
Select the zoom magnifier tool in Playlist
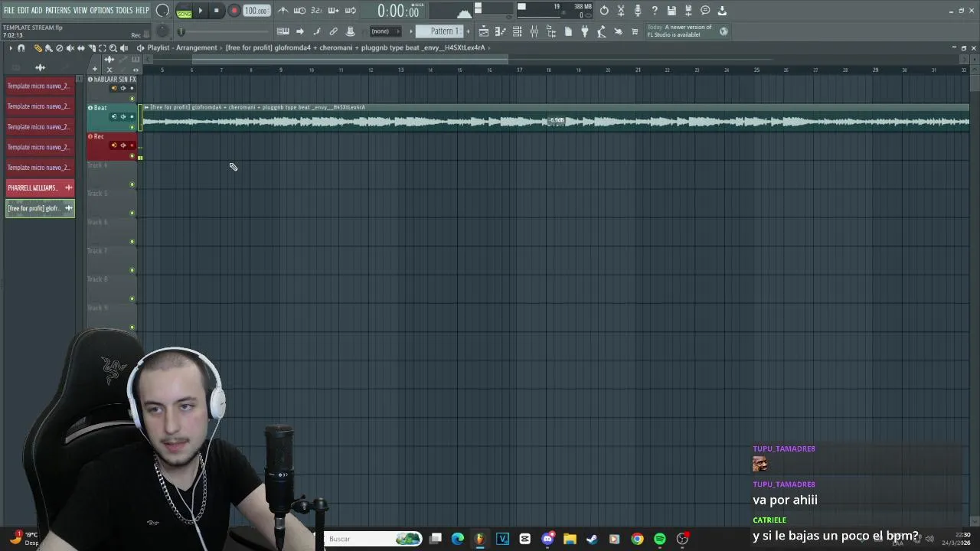(x=113, y=48)
